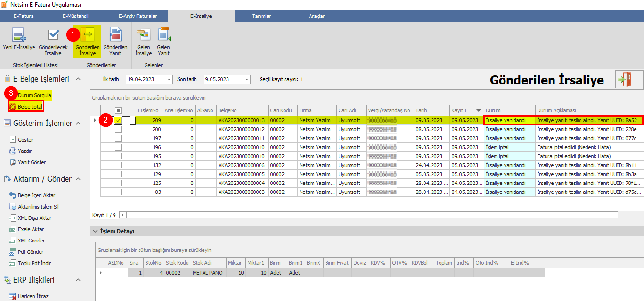Click Yazdır printer option
This screenshot has width=644, height=301.
click(21, 151)
